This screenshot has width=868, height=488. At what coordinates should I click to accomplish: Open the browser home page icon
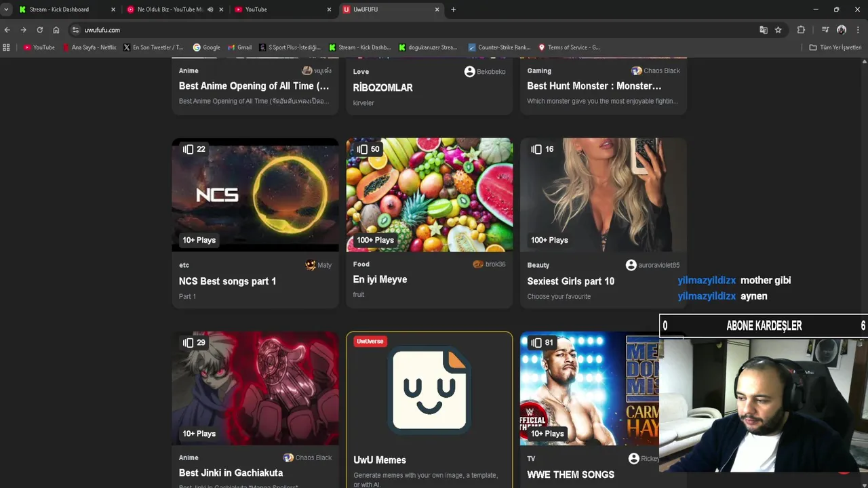(x=56, y=30)
